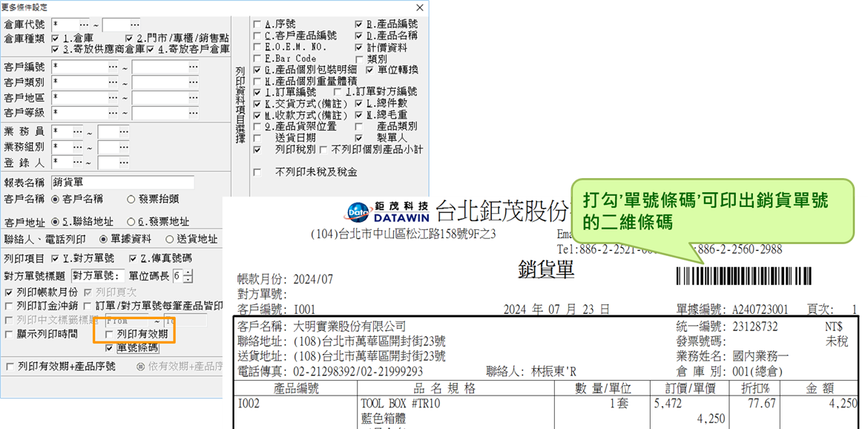Check 訂單/對方單號每筆產品皆印 option
Screen dimensions: 868x429
pyautogui.click(x=88, y=306)
